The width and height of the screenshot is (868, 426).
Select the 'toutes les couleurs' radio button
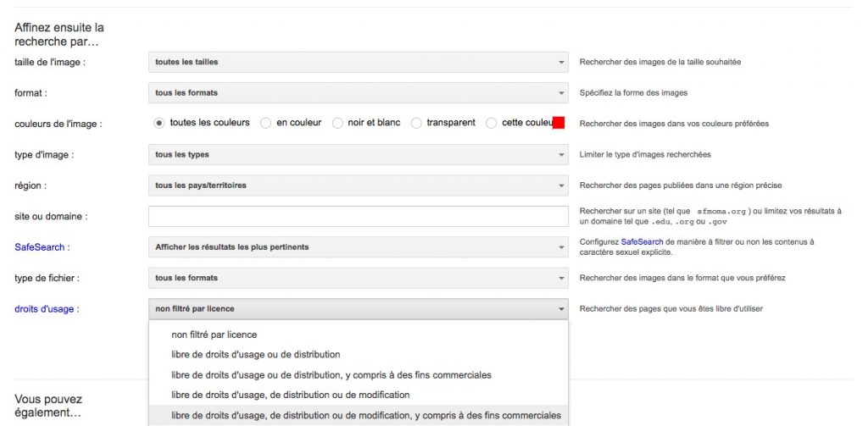click(159, 123)
